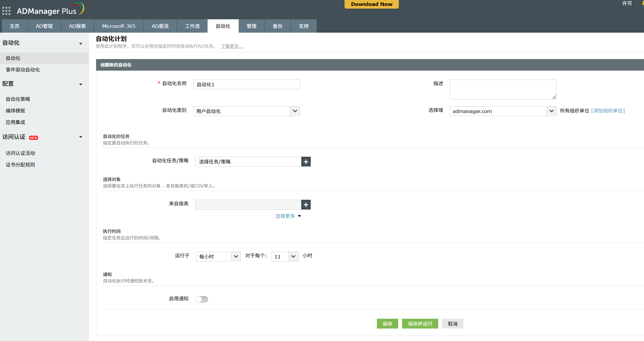Viewport: 644px width, 341px height.
Task: Switch to the AD报表 tab
Action: tap(77, 26)
